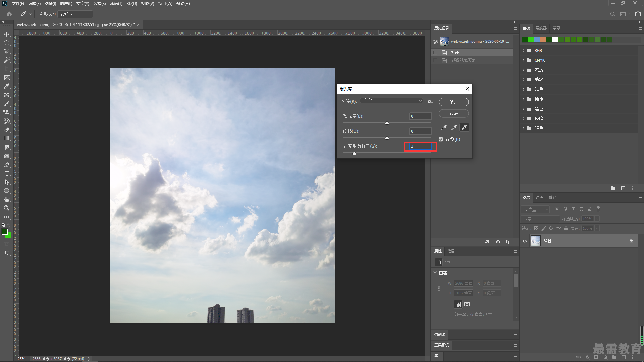Open the 图像(I) menu
644x362 pixels.
[x=50, y=4]
